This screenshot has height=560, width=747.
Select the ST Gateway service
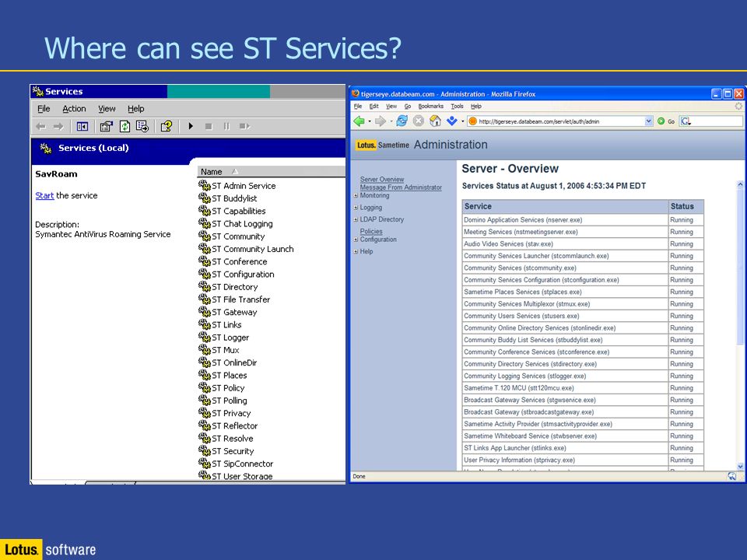[x=228, y=312]
